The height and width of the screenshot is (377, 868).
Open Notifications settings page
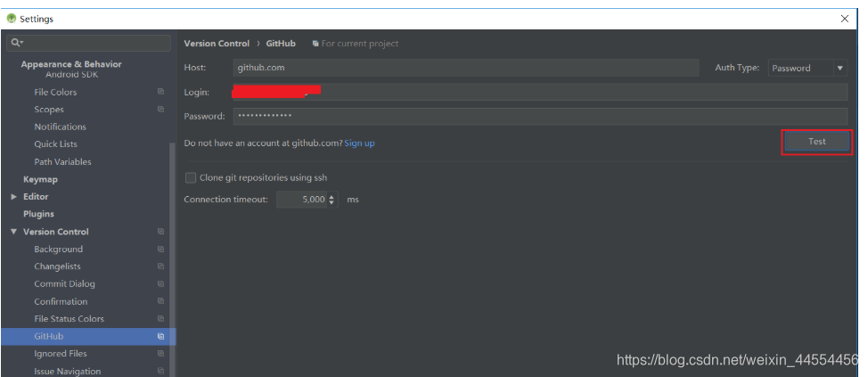(61, 127)
